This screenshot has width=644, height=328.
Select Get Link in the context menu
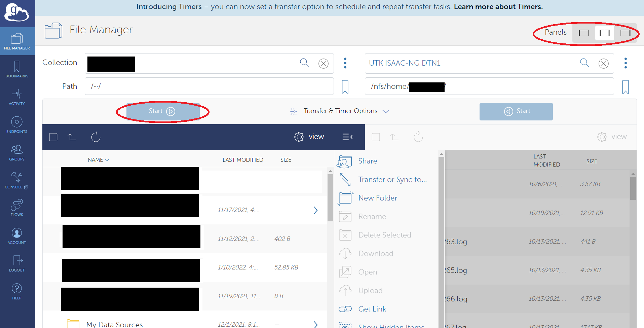372,308
